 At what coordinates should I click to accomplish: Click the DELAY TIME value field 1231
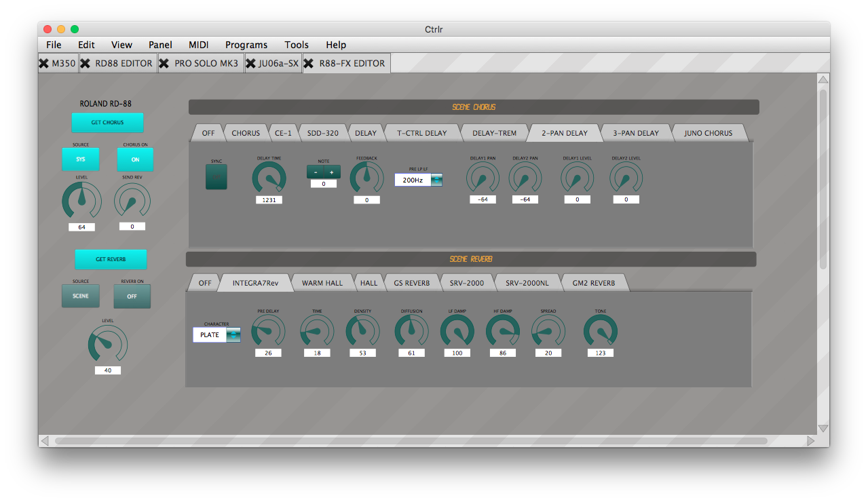[x=269, y=200]
